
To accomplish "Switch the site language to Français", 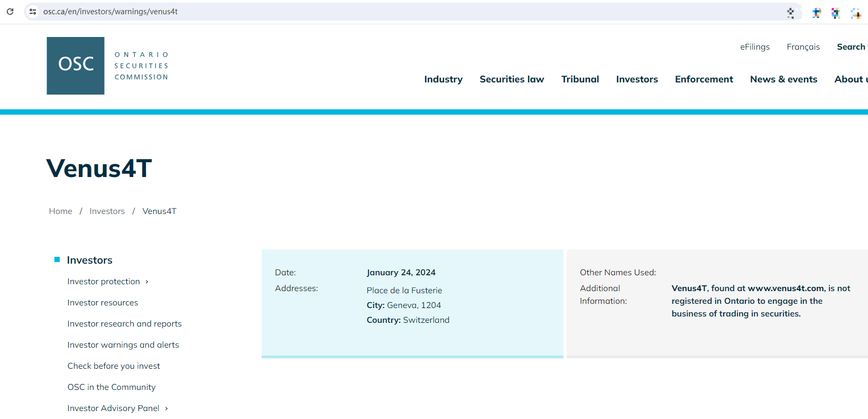I will (x=803, y=47).
